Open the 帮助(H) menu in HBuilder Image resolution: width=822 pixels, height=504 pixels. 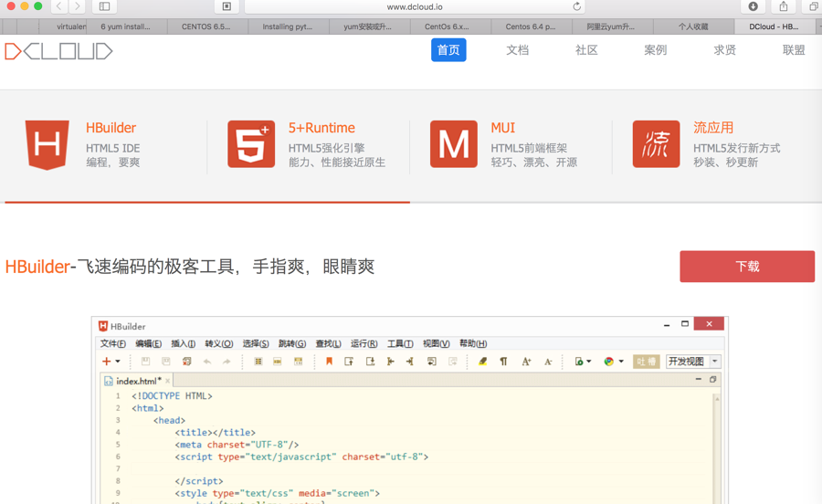(x=473, y=343)
